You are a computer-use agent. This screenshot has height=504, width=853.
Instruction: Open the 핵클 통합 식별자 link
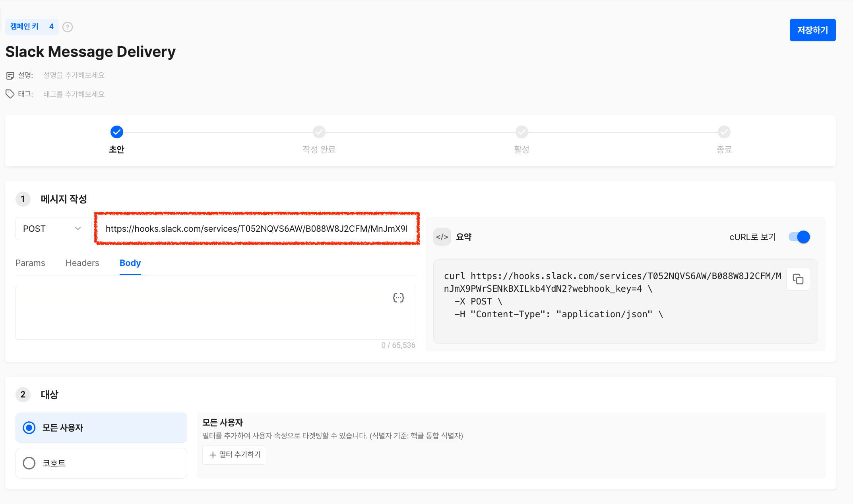click(436, 436)
